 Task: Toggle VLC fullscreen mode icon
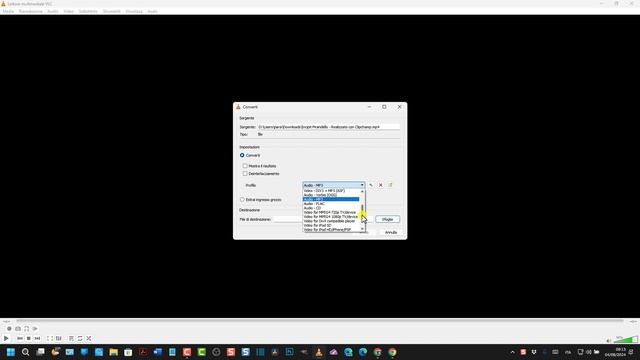pyautogui.click(x=49, y=338)
